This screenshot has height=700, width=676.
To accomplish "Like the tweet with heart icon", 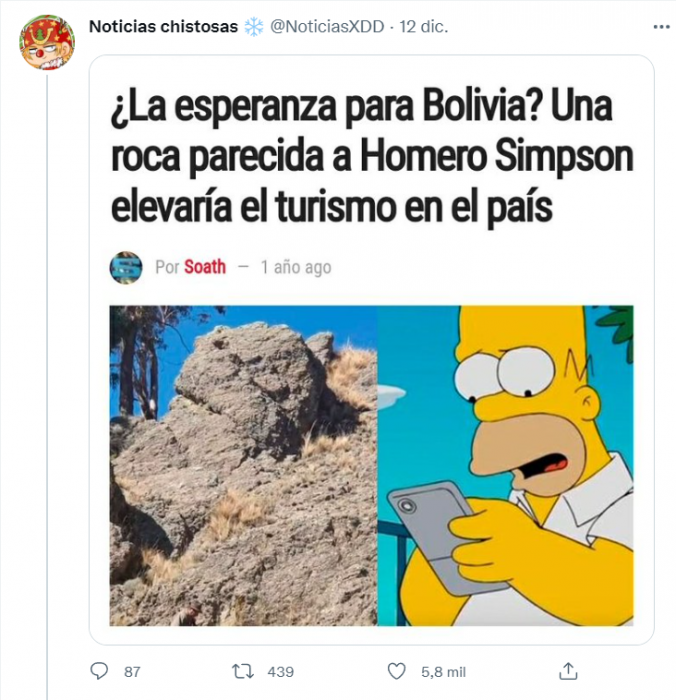I will [x=396, y=671].
